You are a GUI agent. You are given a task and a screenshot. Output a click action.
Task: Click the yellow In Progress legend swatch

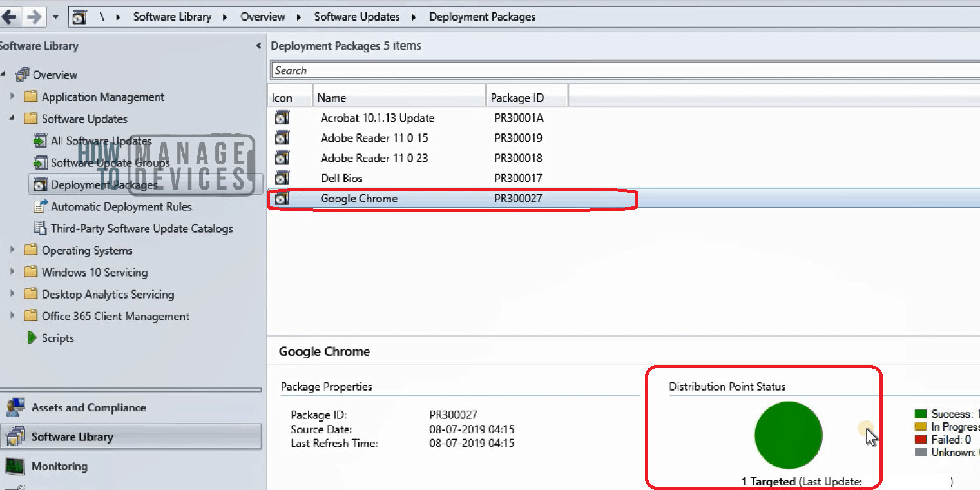pyautogui.click(x=921, y=427)
